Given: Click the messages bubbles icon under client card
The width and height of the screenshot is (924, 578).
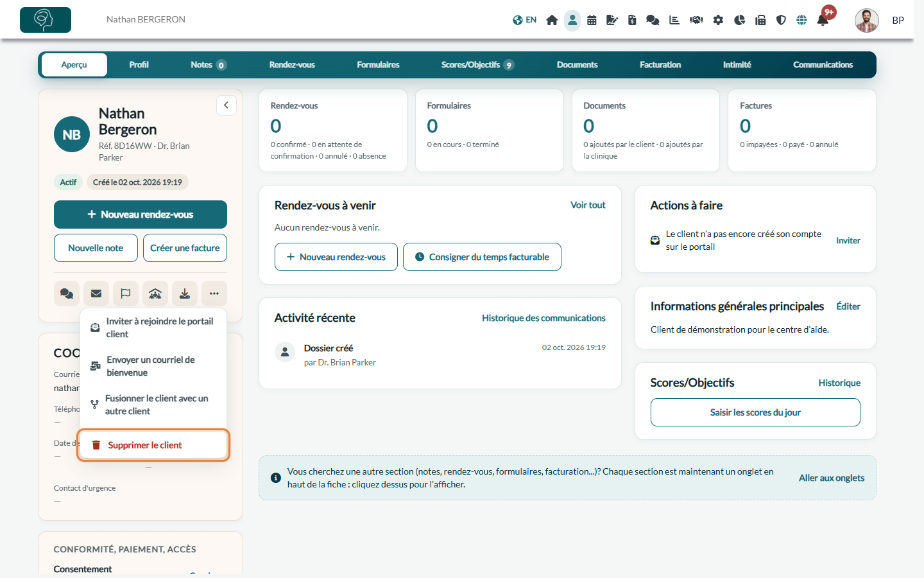Looking at the screenshot, I should (67, 293).
